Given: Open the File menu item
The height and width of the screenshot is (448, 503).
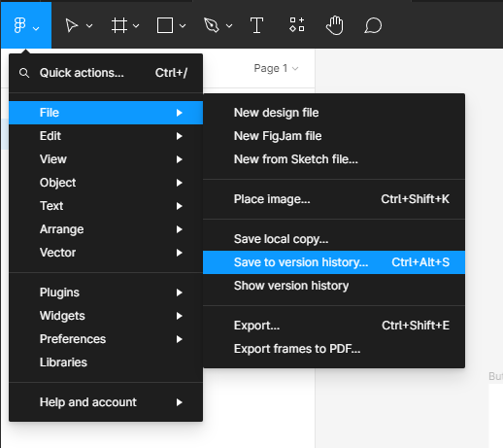Looking at the screenshot, I should click(106, 113).
